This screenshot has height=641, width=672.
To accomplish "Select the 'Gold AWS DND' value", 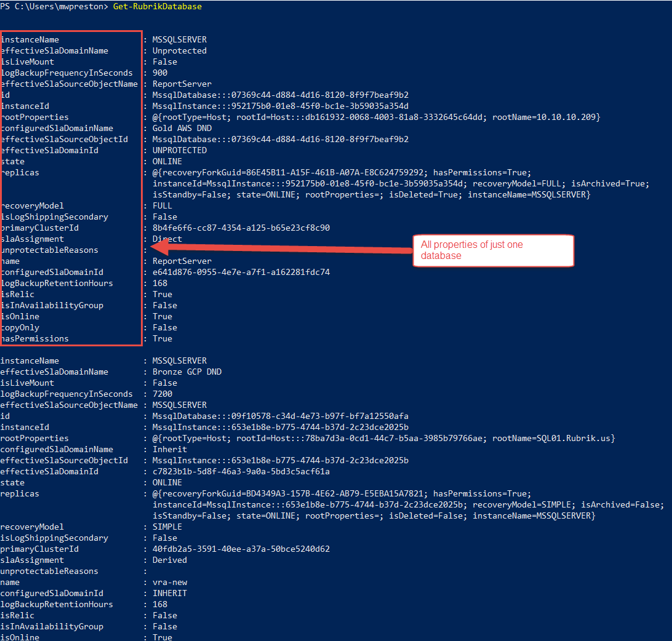I will [182, 129].
